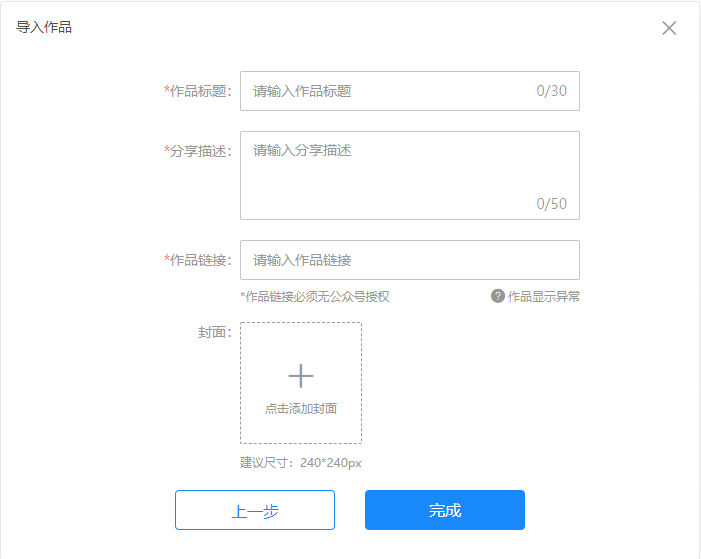The image size is (701, 559).
Task: Click the 作品标题 input field
Action: tap(410, 91)
